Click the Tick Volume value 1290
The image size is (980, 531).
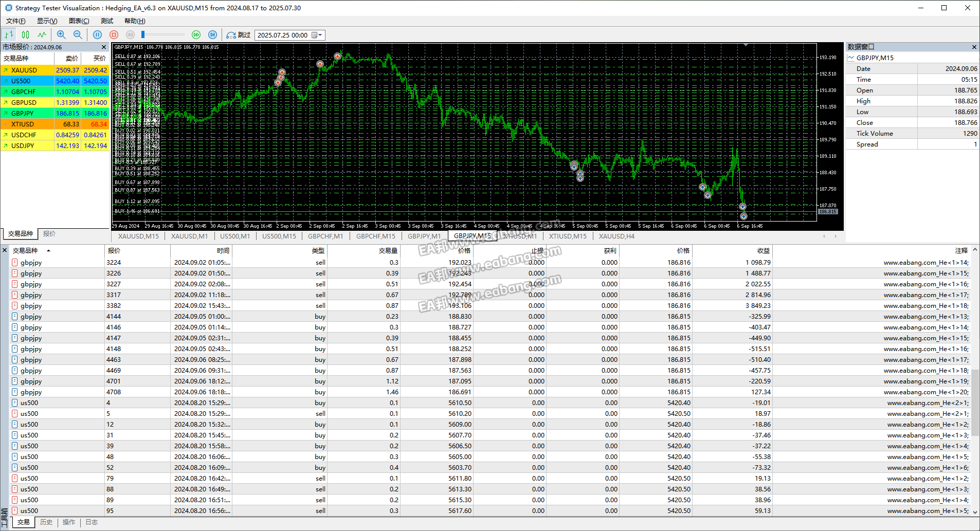[970, 133]
